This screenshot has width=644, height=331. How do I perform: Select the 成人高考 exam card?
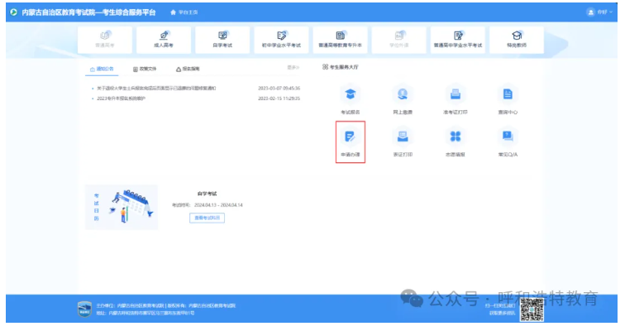coord(164,40)
